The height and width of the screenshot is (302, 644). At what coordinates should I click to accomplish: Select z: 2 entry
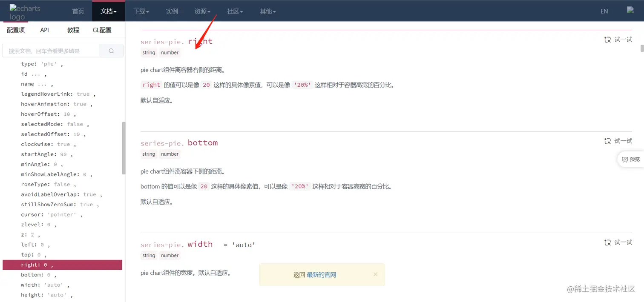click(x=30, y=235)
